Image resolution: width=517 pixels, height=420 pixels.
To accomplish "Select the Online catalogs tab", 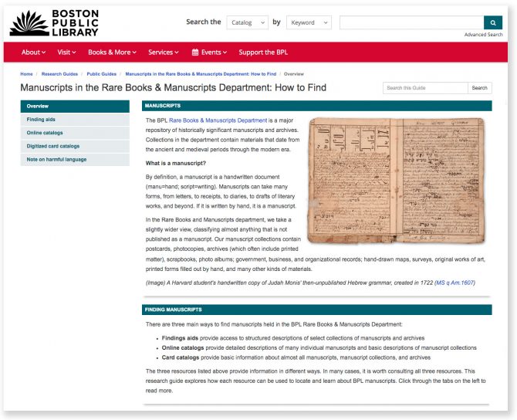I will point(75,133).
